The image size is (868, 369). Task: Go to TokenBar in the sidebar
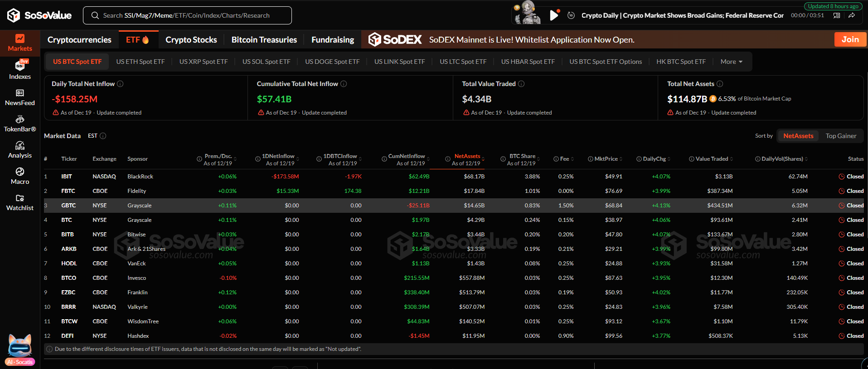point(20,123)
